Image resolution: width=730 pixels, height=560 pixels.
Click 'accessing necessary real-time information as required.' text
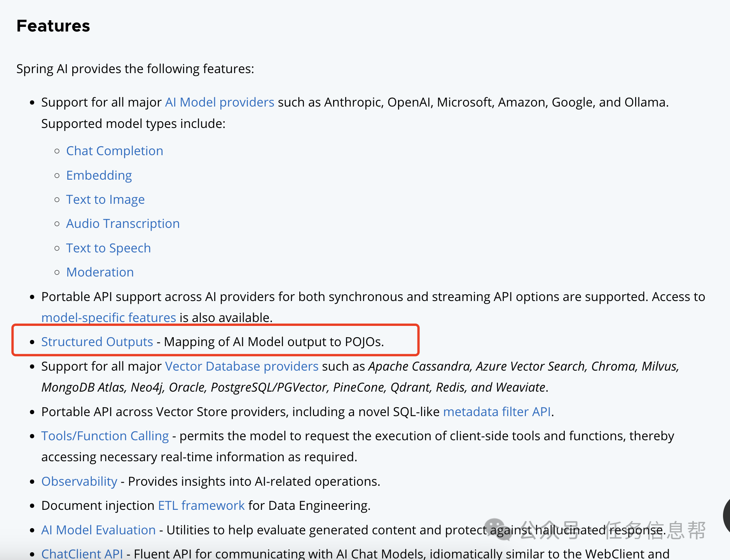coord(199,457)
